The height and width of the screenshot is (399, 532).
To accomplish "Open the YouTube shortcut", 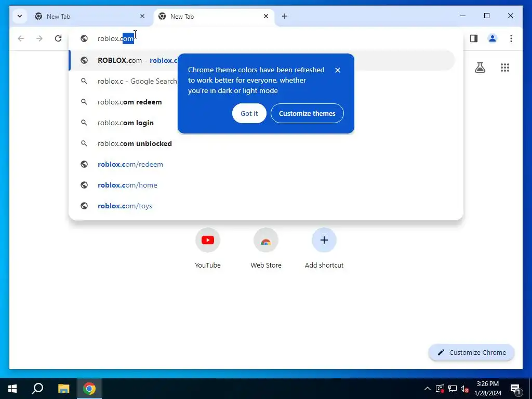I will point(208,248).
